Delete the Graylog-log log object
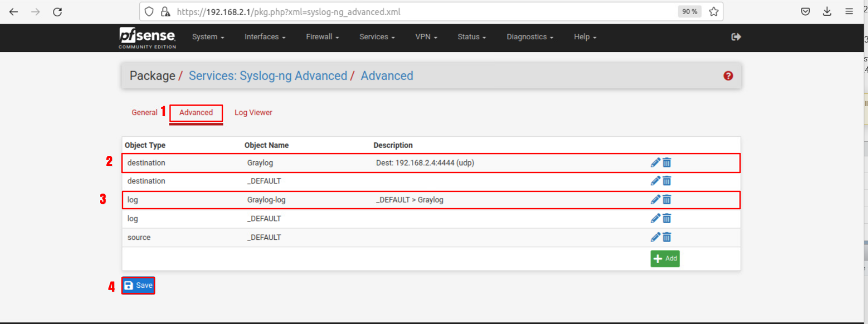 667,200
